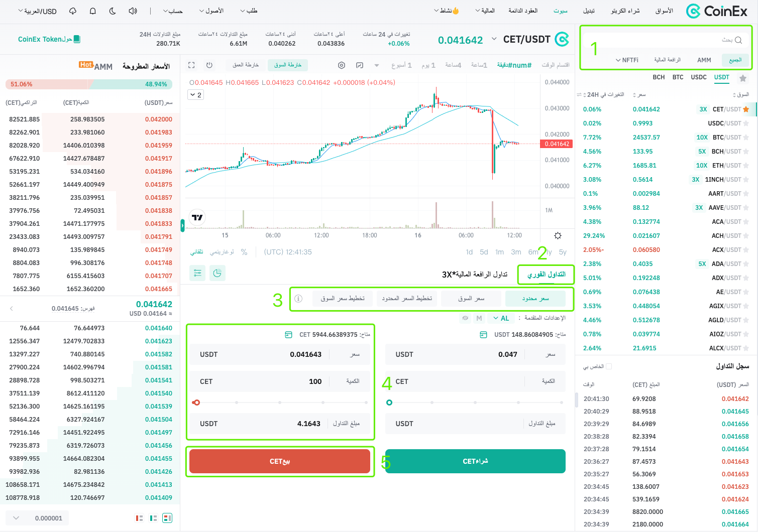
Task: Open chart settings hexagon icon
Action: tap(342, 65)
